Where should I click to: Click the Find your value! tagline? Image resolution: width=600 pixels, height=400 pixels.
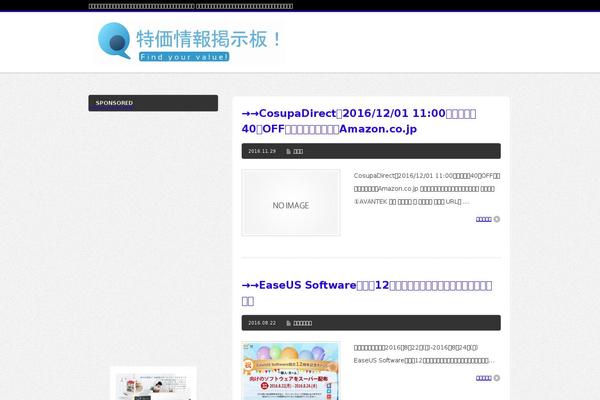184,57
